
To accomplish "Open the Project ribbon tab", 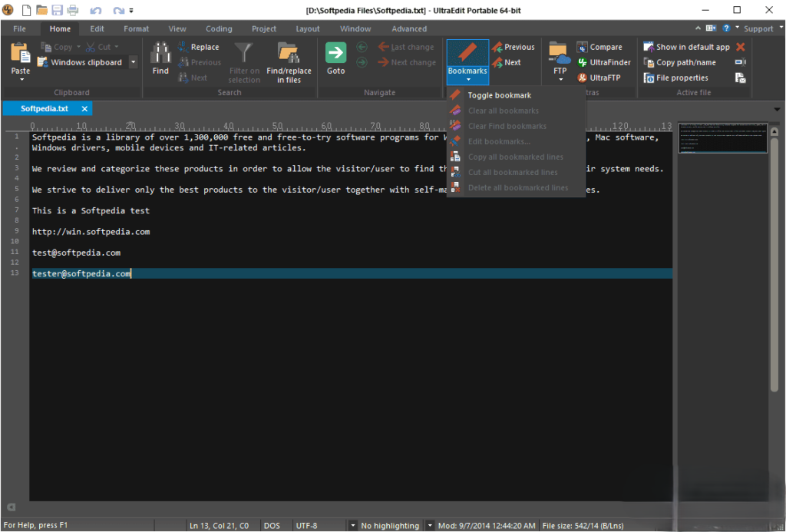I will pos(264,29).
